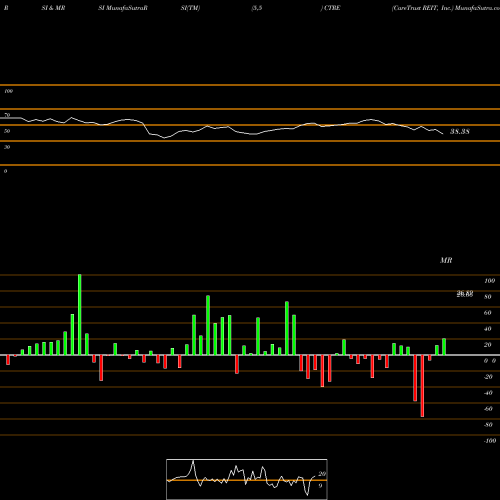The height and width of the screenshot is (500, 500).
Task: Click the MR axis label 80
Action: click(x=487, y=297)
